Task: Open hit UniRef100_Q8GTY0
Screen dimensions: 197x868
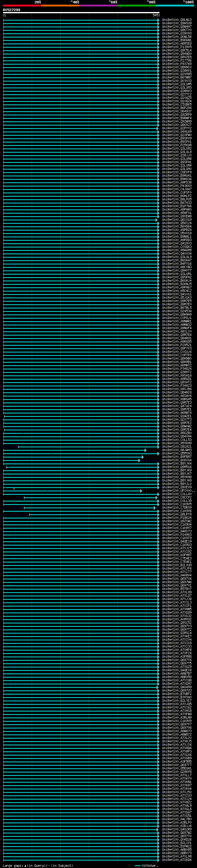Action: coord(177,30)
